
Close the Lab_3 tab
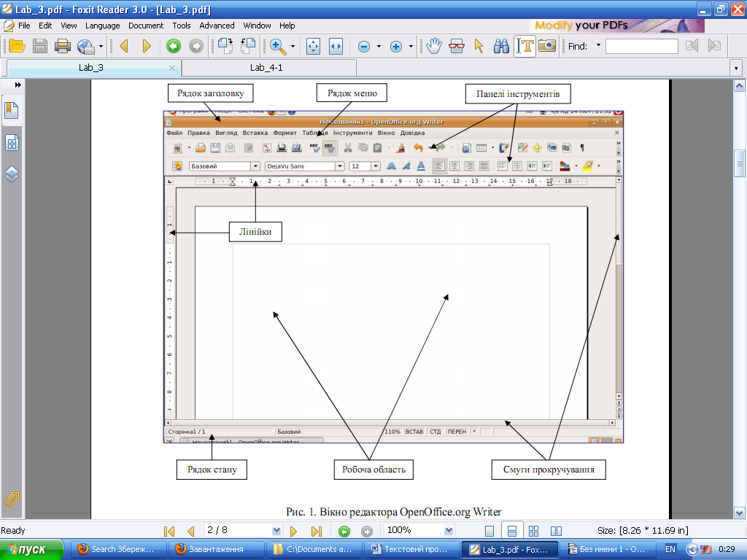[x=172, y=68]
